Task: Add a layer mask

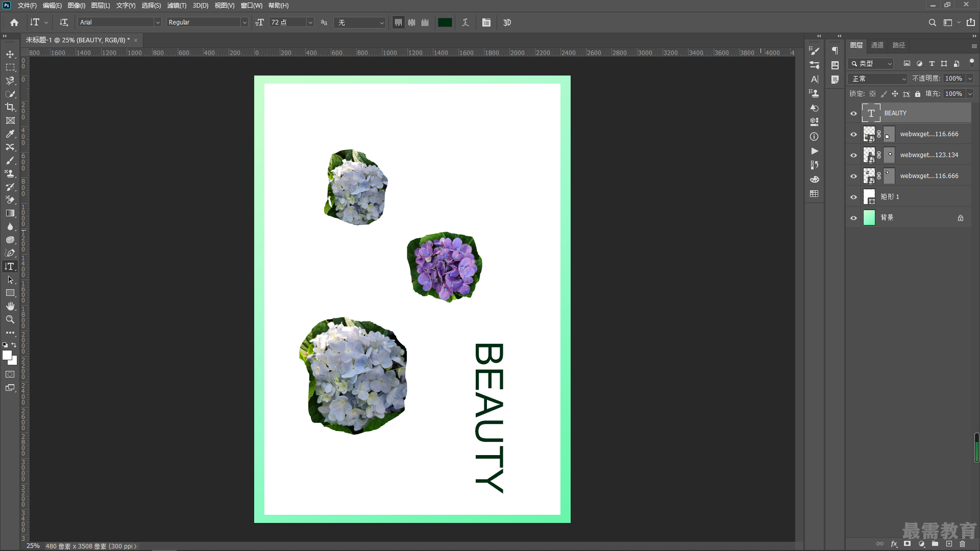Action: (x=908, y=544)
